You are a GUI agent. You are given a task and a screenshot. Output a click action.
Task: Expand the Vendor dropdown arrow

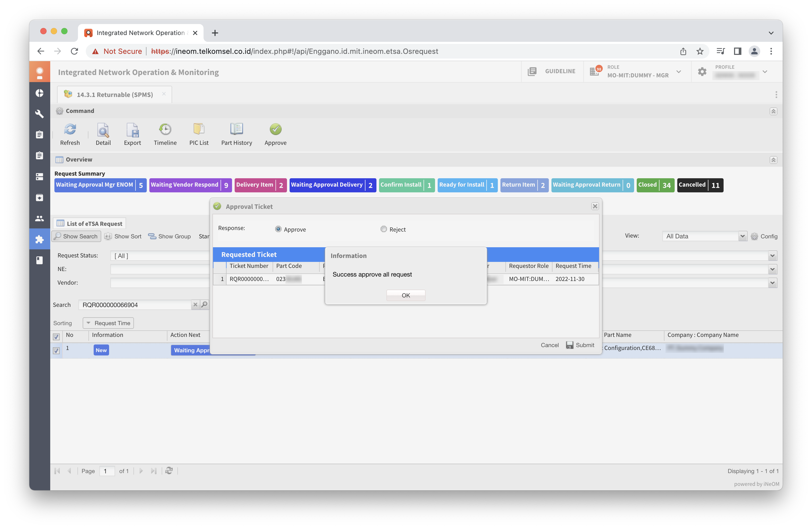(x=772, y=283)
